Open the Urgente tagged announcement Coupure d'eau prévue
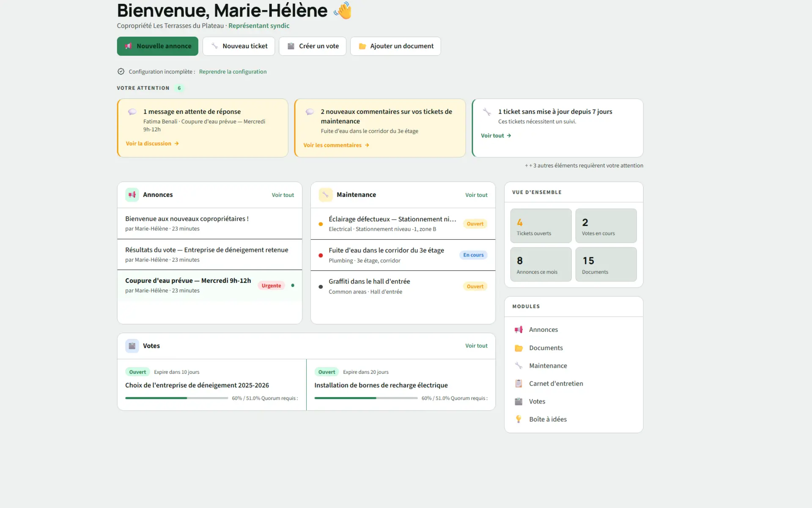The image size is (812, 508). click(x=188, y=280)
